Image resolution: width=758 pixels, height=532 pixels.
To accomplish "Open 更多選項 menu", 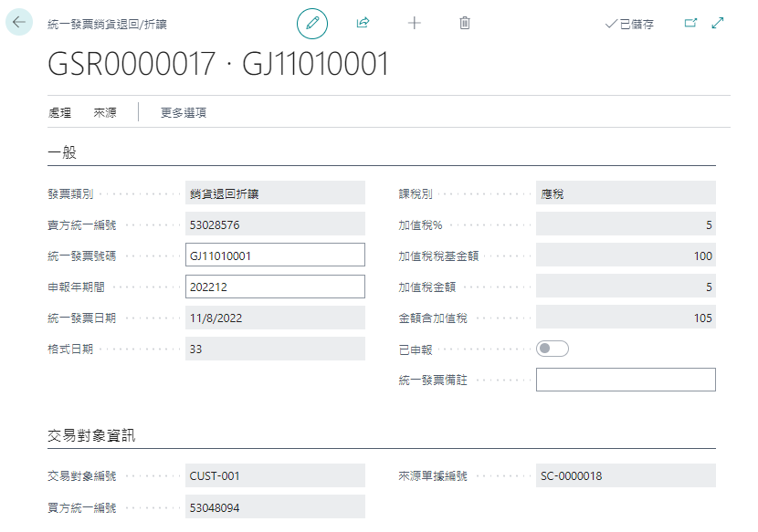I will (x=184, y=113).
